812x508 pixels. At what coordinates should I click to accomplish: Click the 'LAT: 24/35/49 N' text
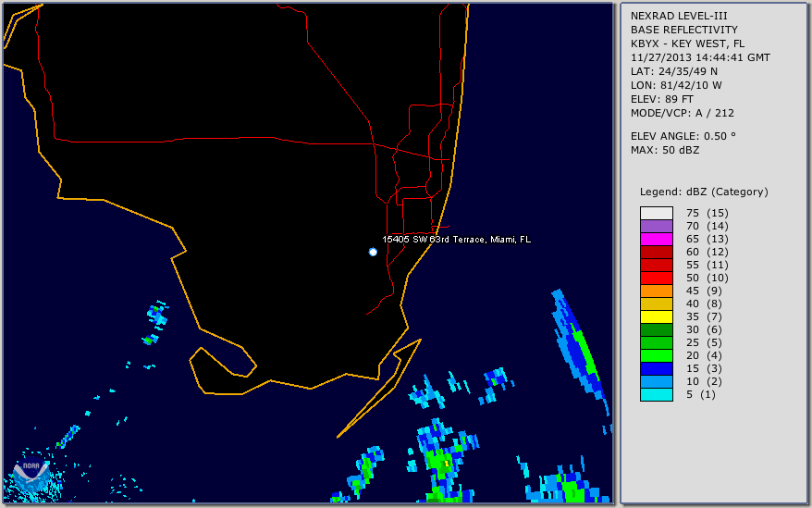[673, 71]
